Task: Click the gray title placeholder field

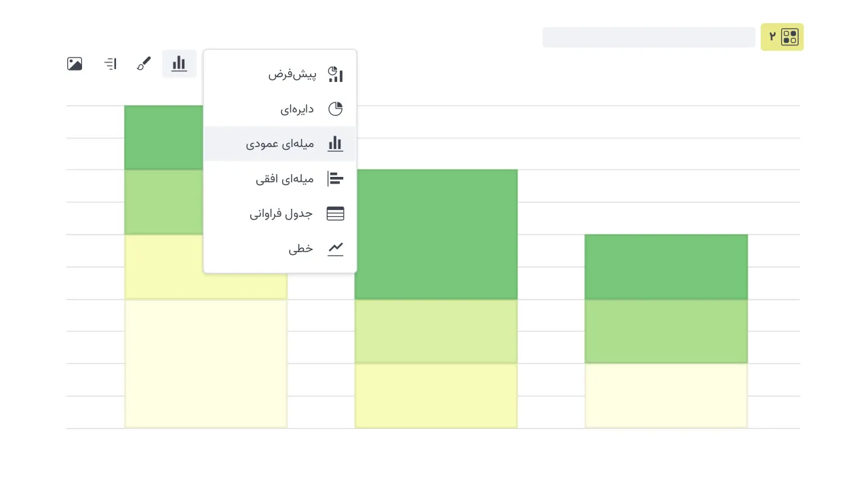Action: 648,37
